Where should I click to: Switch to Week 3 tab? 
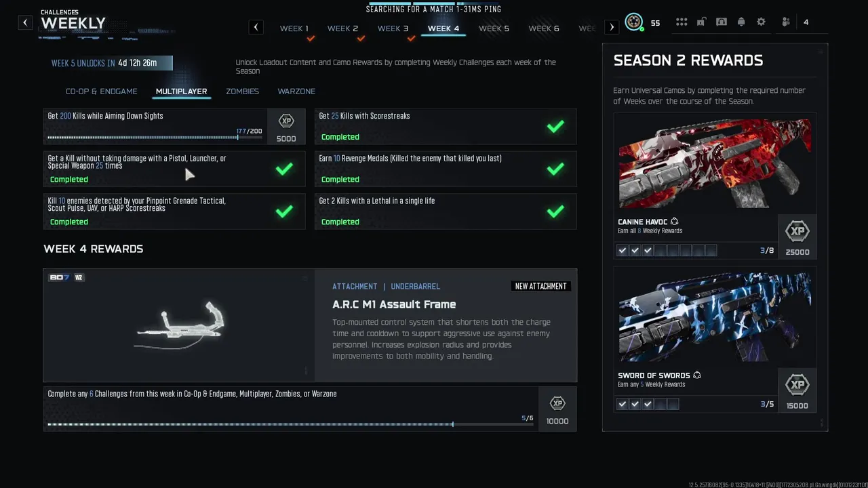pyautogui.click(x=393, y=28)
